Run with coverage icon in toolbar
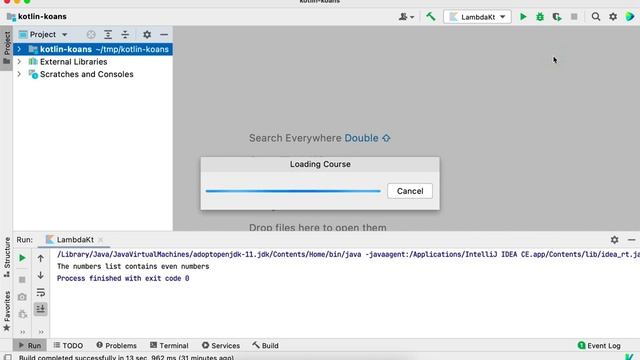640x360 pixels. (557, 17)
